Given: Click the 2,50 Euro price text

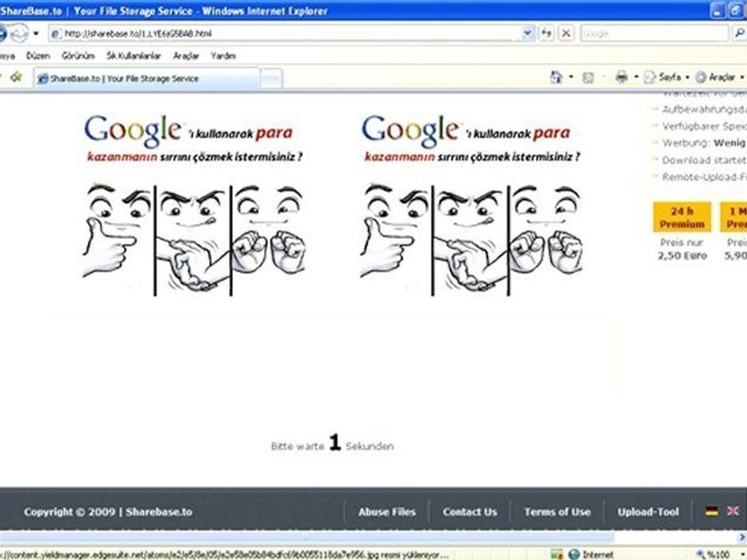Looking at the screenshot, I should pyautogui.click(x=682, y=256).
